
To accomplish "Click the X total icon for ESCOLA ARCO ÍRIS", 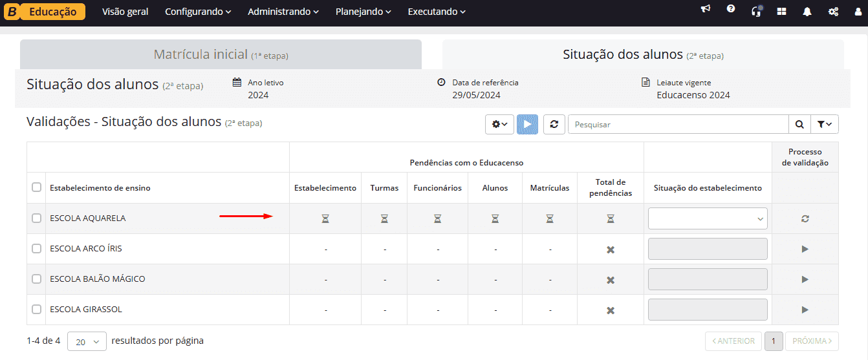I will (611, 249).
